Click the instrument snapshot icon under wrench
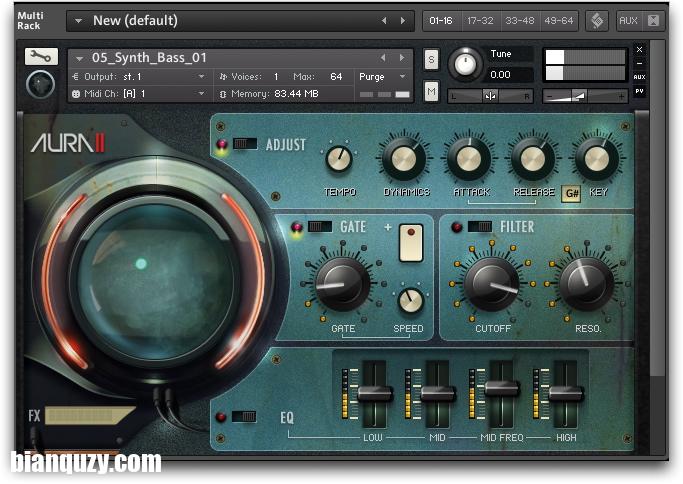This screenshot has width=683, height=484. click(40, 84)
